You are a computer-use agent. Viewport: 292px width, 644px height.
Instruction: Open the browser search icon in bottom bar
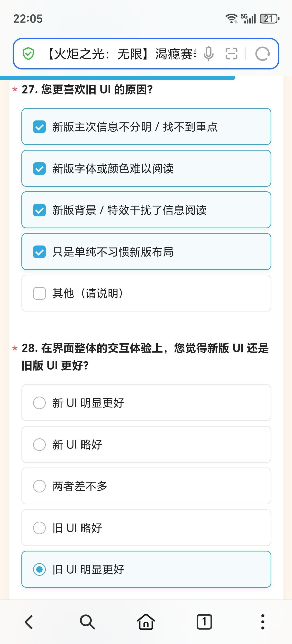coord(87,622)
